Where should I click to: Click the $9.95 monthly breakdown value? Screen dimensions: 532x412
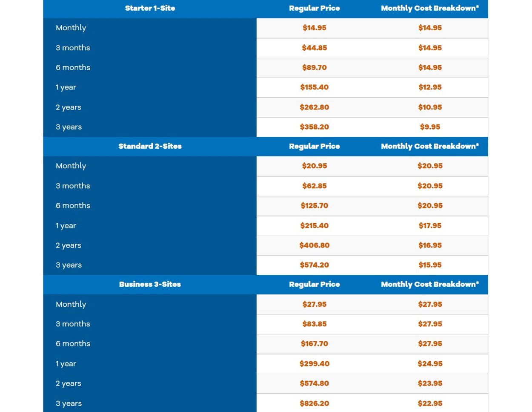430,127
